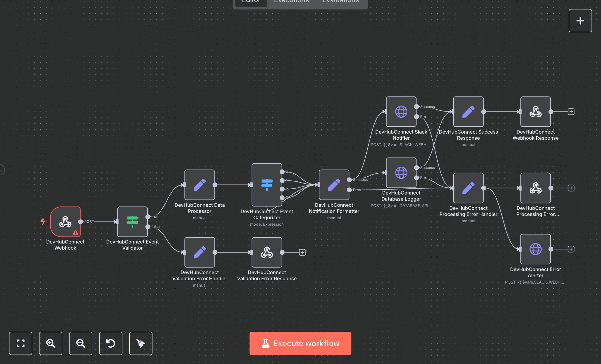Click the zoom to fit button
The image size is (601, 364).
(x=21, y=343)
